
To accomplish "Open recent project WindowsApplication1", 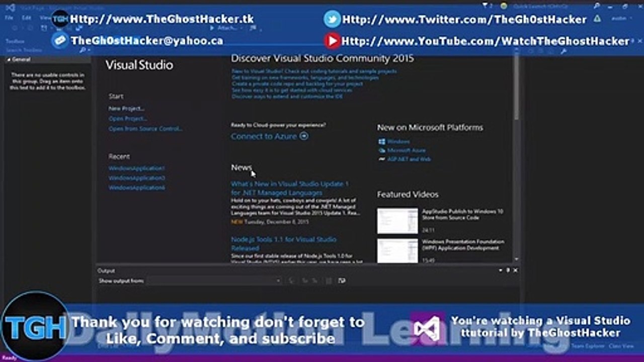I will (x=137, y=168).
